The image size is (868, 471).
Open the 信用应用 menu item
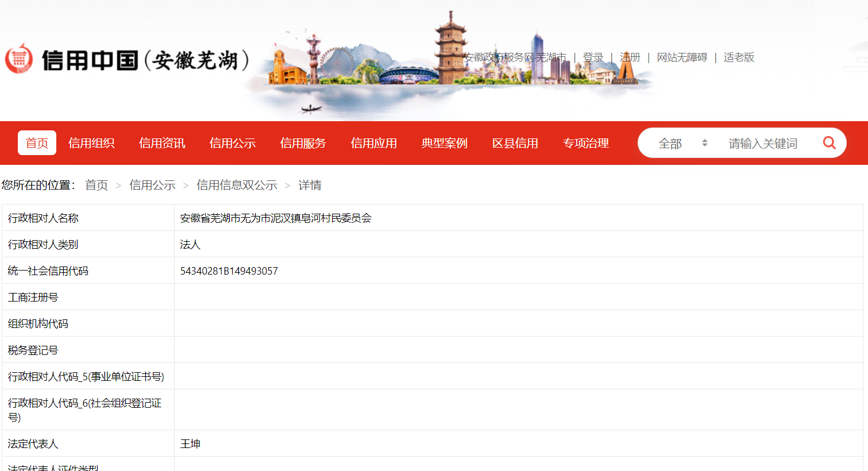point(374,143)
